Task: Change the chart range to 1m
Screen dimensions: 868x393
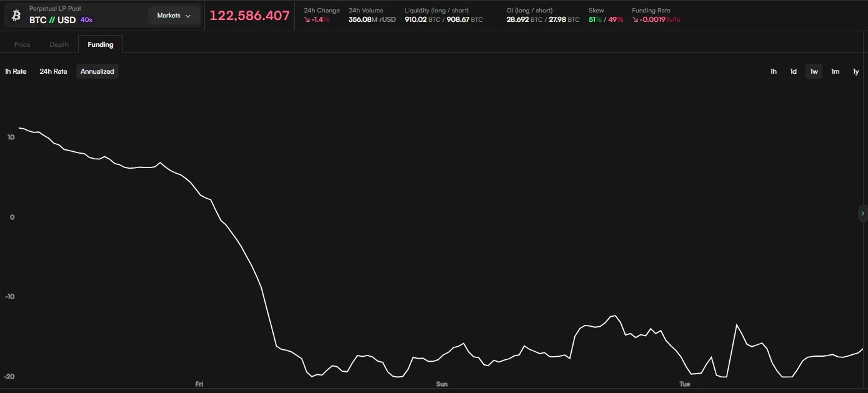Action: [835, 72]
